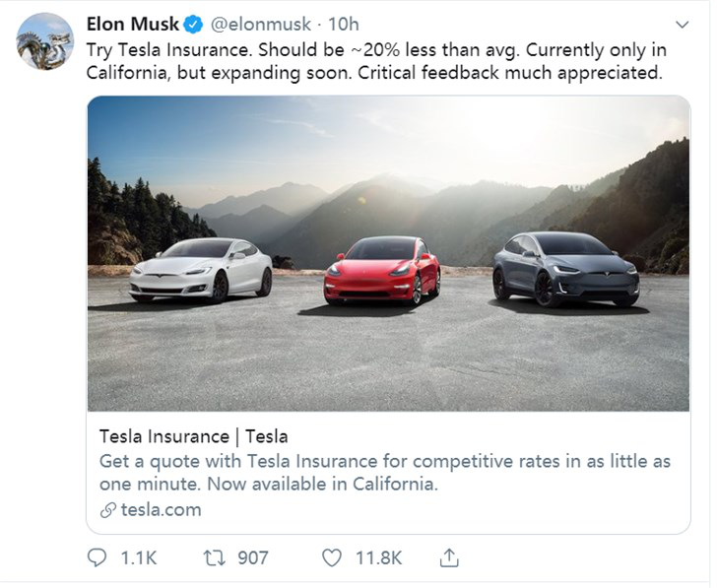Click the 1.1K replies count

138,557
